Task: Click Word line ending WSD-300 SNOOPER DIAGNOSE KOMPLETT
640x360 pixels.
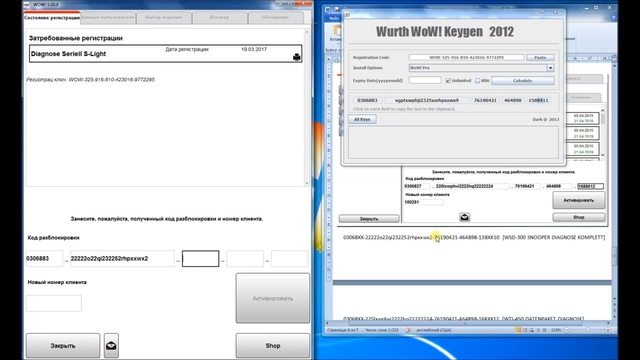Action: coord(474,237)
